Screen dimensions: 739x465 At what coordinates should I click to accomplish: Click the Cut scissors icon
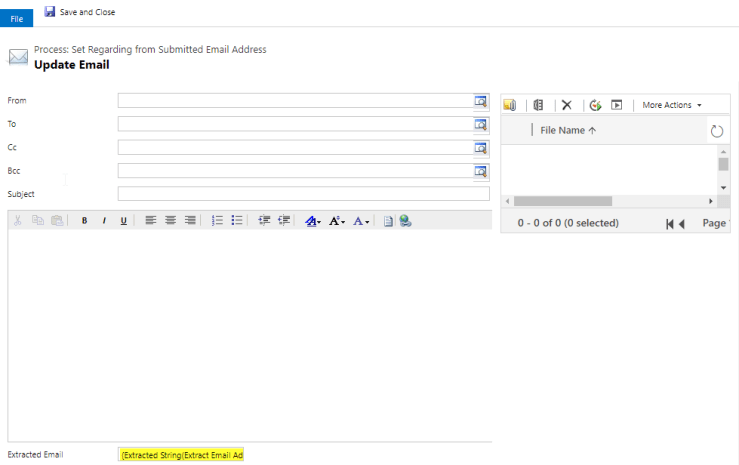[18, 220]
